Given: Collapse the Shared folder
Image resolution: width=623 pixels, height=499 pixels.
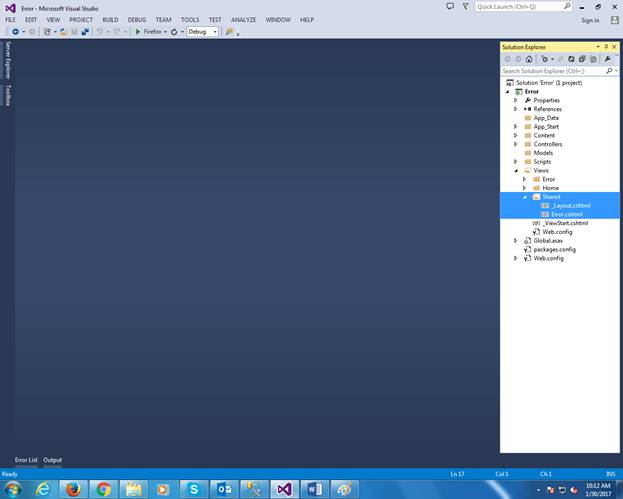Looking at the screenshot, I should [525, 197].
